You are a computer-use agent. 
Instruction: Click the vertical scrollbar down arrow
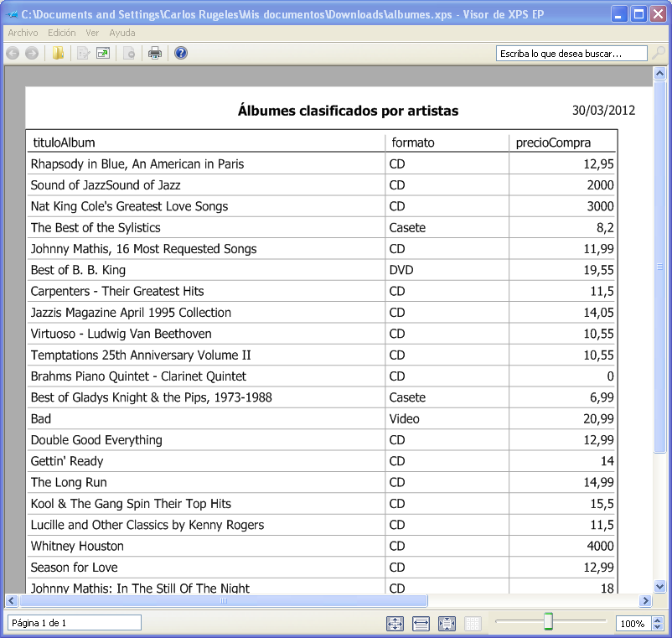(x=659, y=587)
